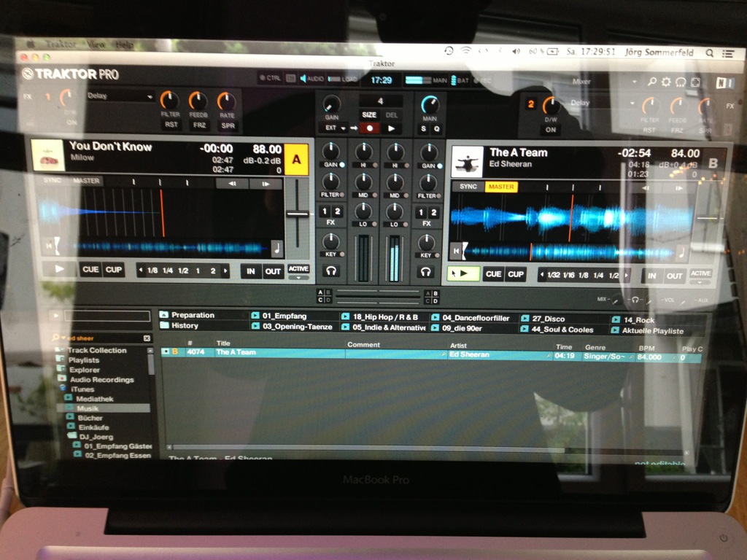Open the Deck B letter menu

pos(713,164)
